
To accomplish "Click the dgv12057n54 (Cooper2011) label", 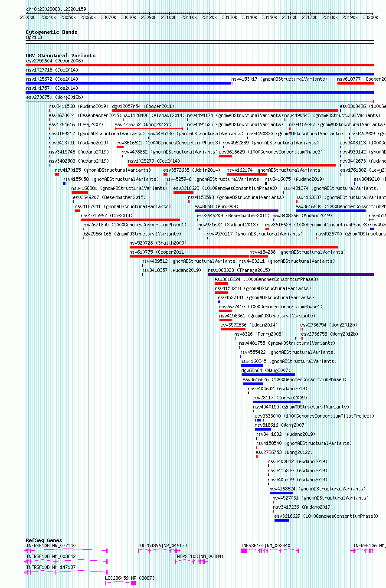I will pos(143,106).
